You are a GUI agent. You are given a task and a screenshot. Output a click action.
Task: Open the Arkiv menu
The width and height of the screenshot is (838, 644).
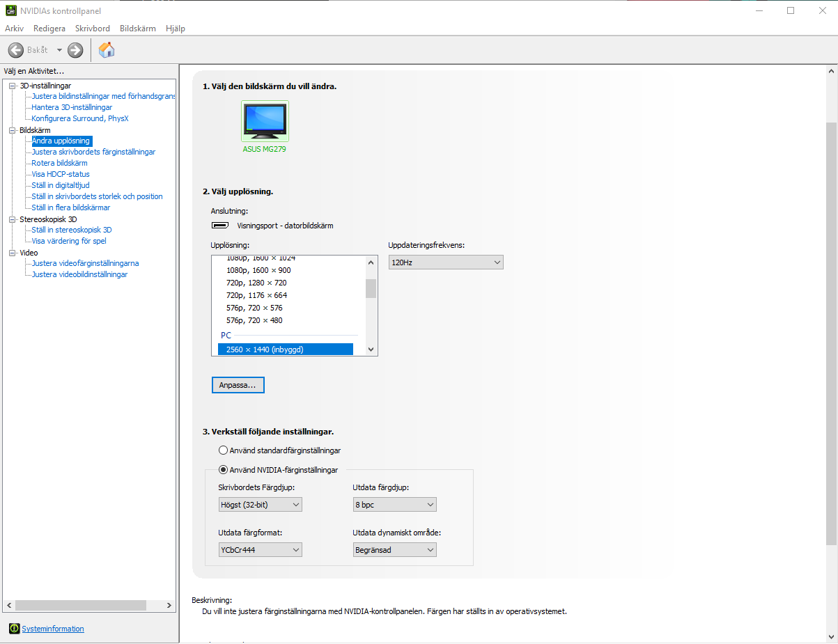coord(15,29)
